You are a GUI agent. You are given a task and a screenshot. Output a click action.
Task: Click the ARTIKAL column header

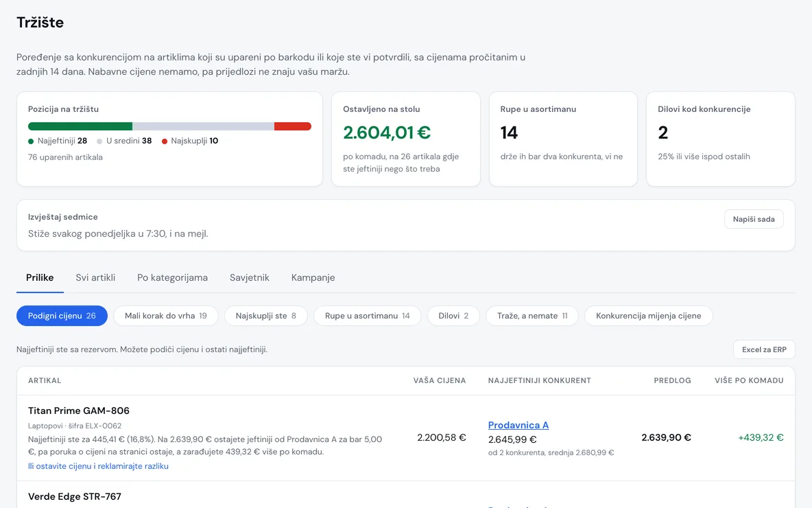45,380
